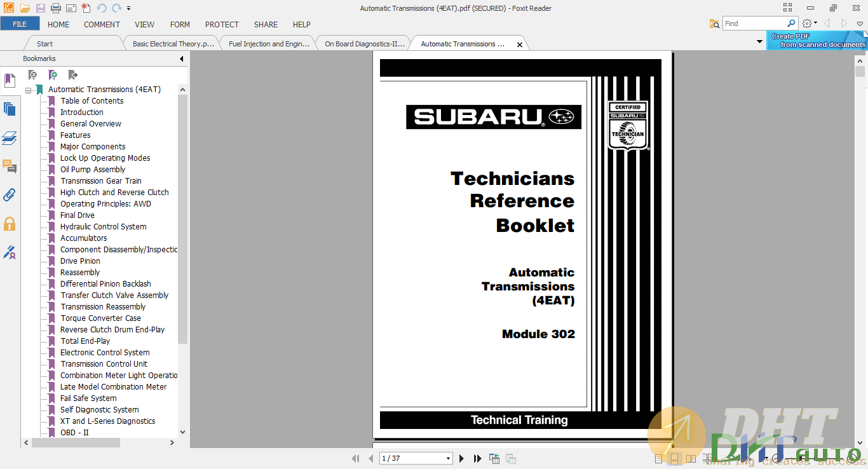Open the Layers sidebar icon

coord(10,138)
